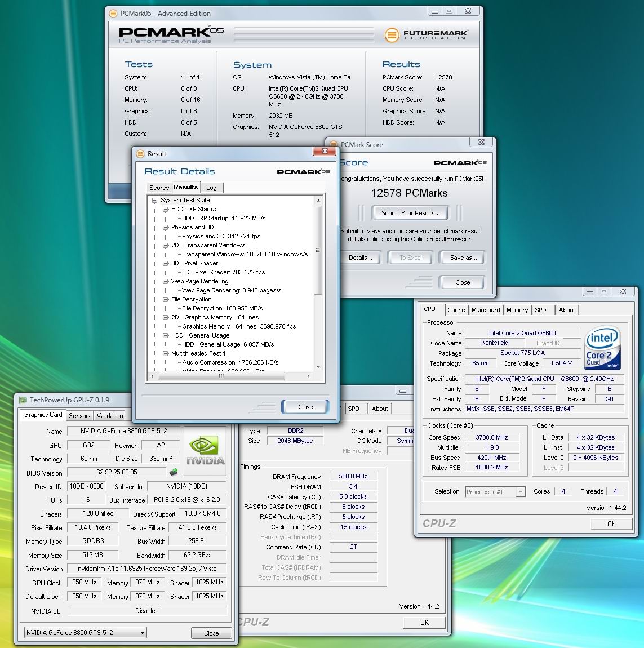Open the SPD tab in front CPU-Z window

coord(540,310)
